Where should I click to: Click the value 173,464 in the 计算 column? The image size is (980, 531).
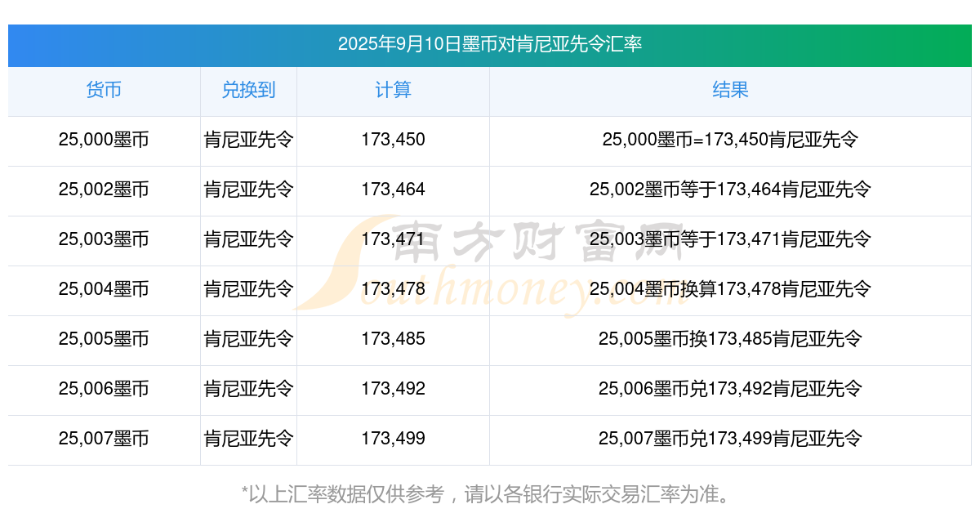click(x=393, y=190)
